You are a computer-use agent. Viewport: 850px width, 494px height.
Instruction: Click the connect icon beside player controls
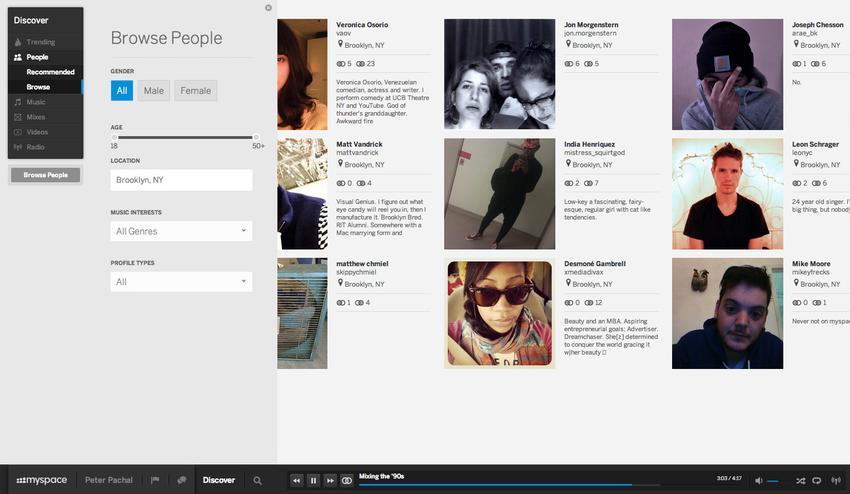tap(347, 480)
